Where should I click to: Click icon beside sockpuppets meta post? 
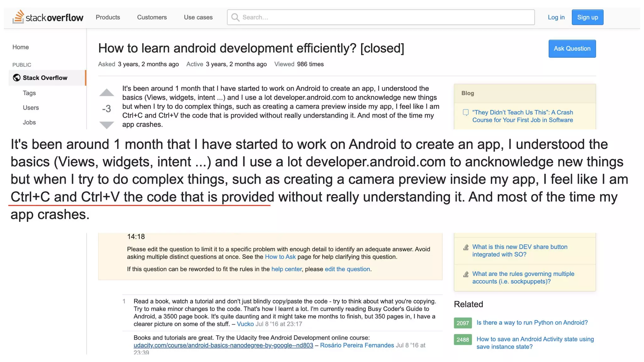(466, 274)
